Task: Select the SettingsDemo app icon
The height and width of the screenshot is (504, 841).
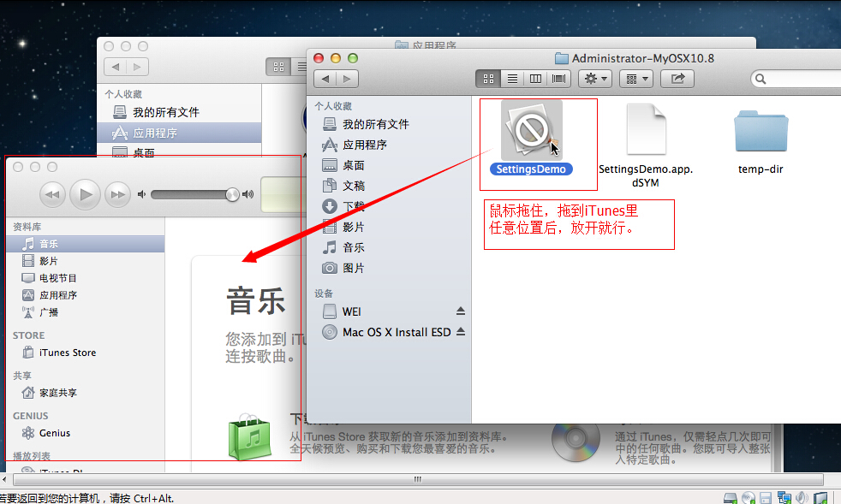Action: pos(532,130)
